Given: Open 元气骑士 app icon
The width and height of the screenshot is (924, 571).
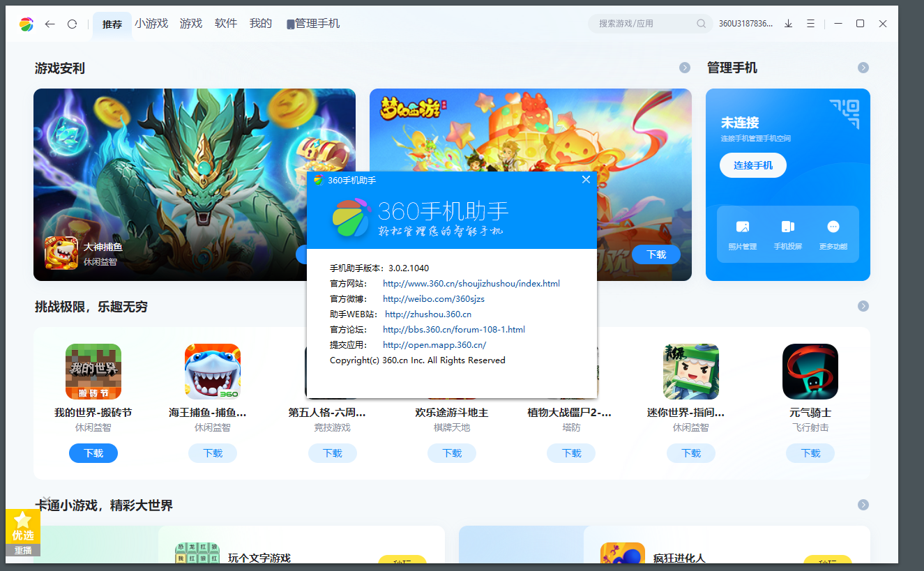Looking at the screenshot, I should click(810, 371).
